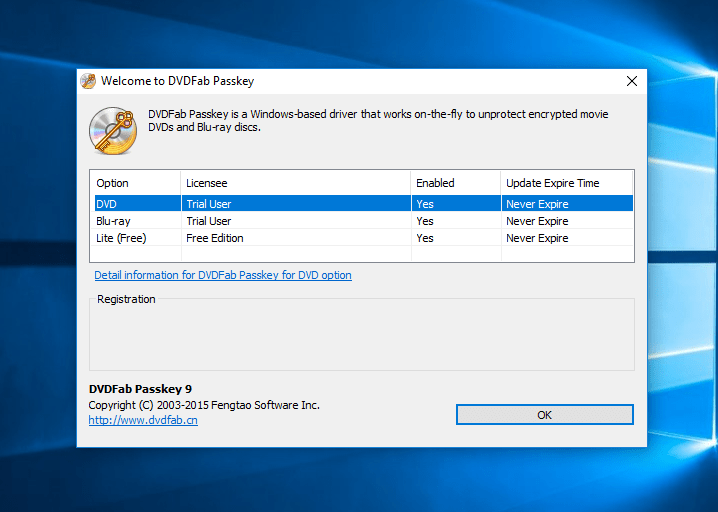The height and width of the screenshot is (512, 718).
Task: Click Free Edition licensee cell
Action: 215,238
